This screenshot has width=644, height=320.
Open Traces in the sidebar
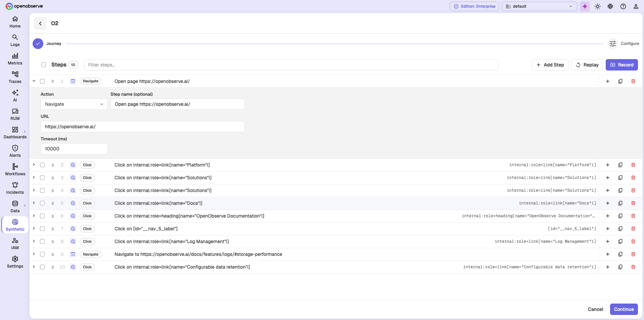[15, 77]
